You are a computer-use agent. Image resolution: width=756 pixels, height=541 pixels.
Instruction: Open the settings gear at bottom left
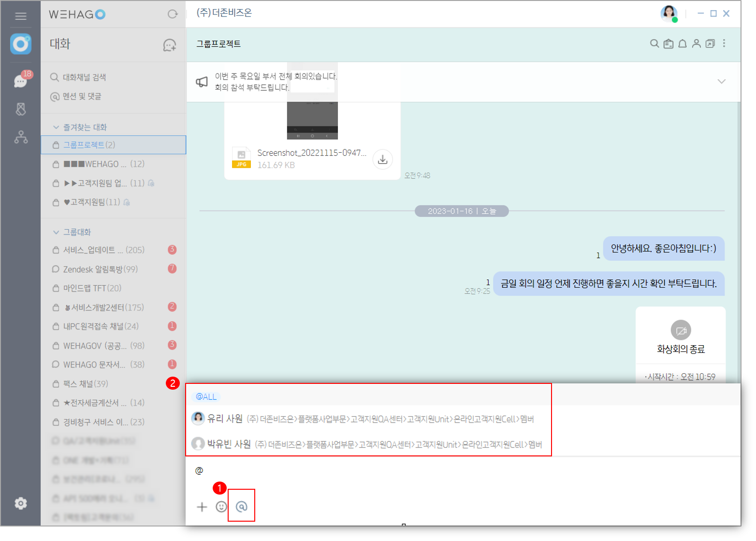[21, 503]
